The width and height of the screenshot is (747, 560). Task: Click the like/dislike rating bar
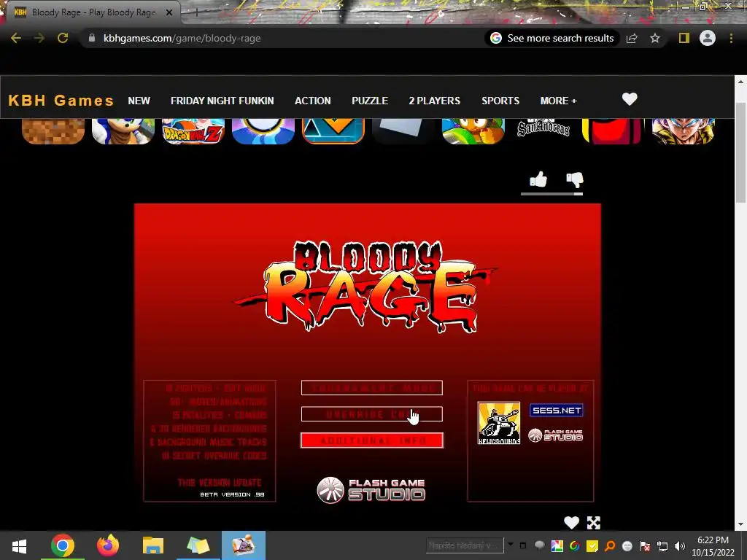tap(551, 194)
